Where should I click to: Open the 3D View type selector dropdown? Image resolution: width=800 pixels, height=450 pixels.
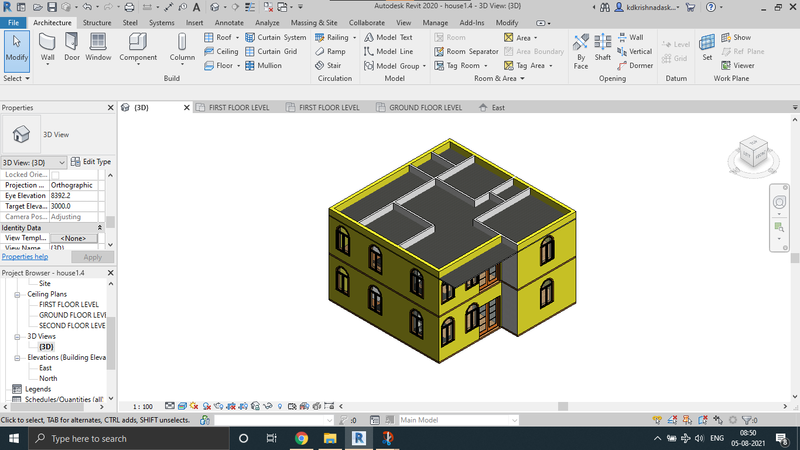(34, 162)
